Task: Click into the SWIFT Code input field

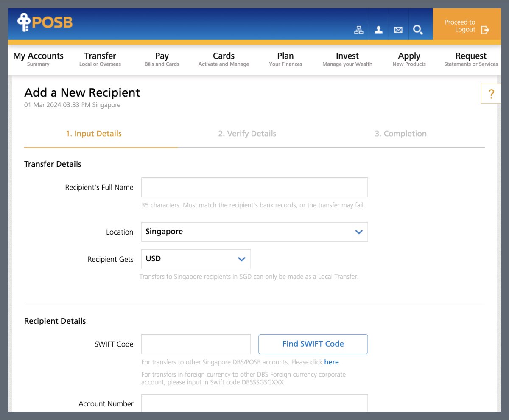Action: pos(196,344)
